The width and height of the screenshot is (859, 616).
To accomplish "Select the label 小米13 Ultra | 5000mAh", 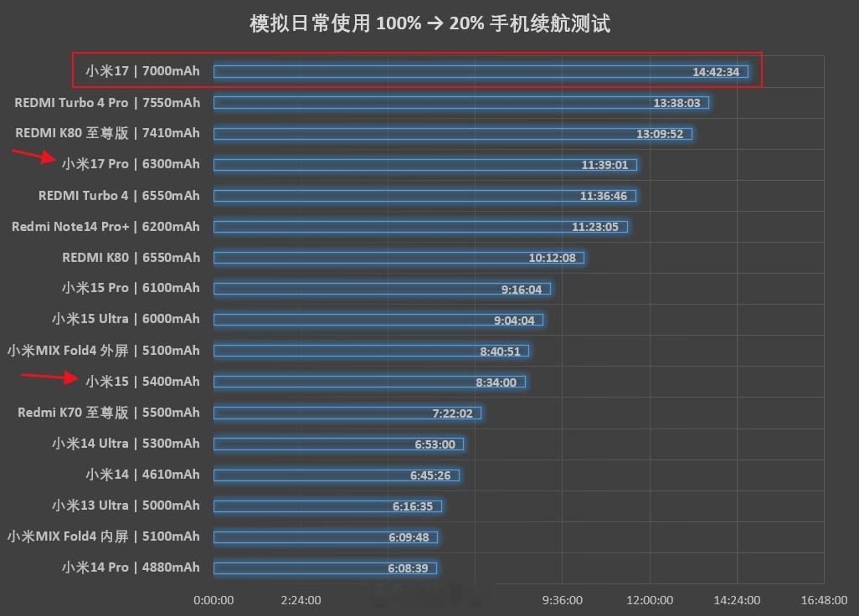I will pyautogui.click(x=126, y=506).
